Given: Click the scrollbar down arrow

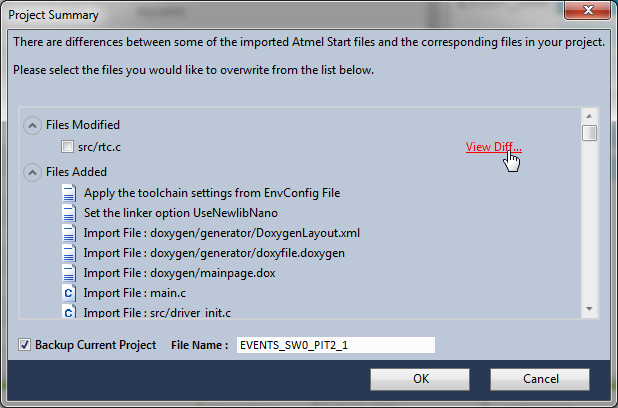Looking at the screenshot, I should (589, 309).
